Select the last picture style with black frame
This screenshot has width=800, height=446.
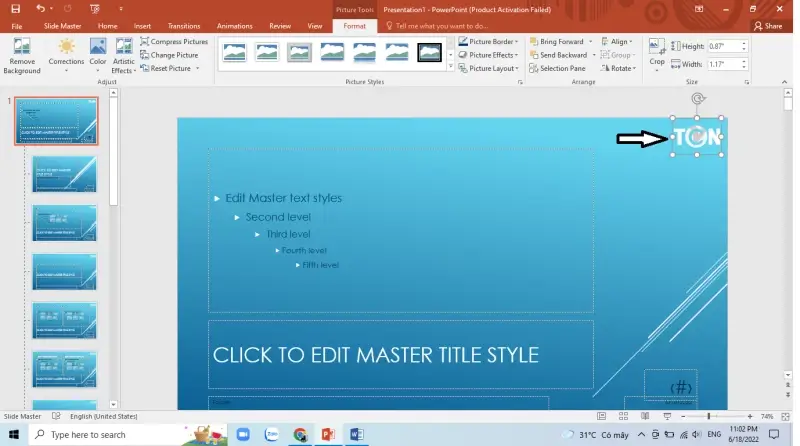pyautogui.click(x=429, y=52)
